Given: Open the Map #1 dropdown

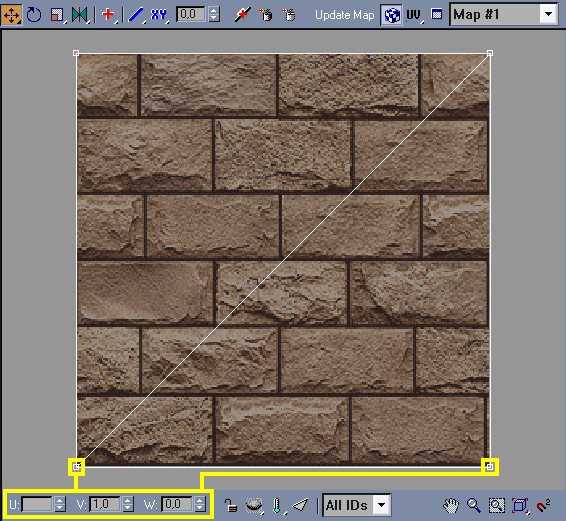Looking at the screenshot, I should (504, 14).
